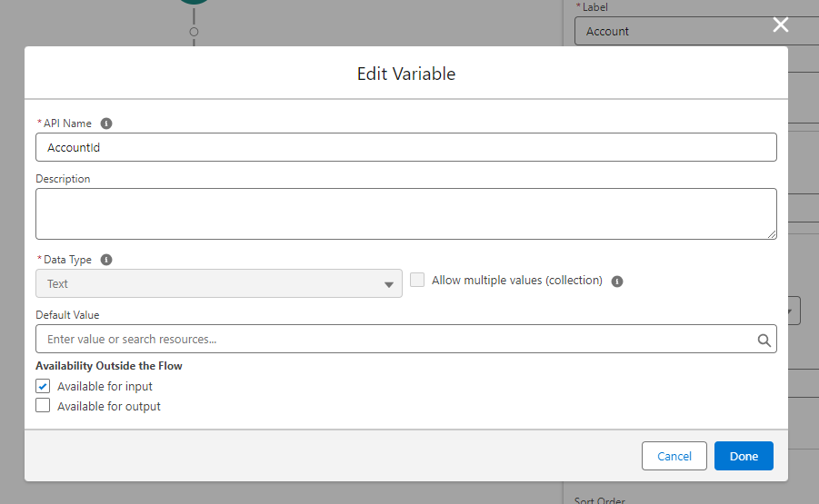Toggle Allow multiple values (collection) checkbox
819x504 pixels.
coord(417,281)
